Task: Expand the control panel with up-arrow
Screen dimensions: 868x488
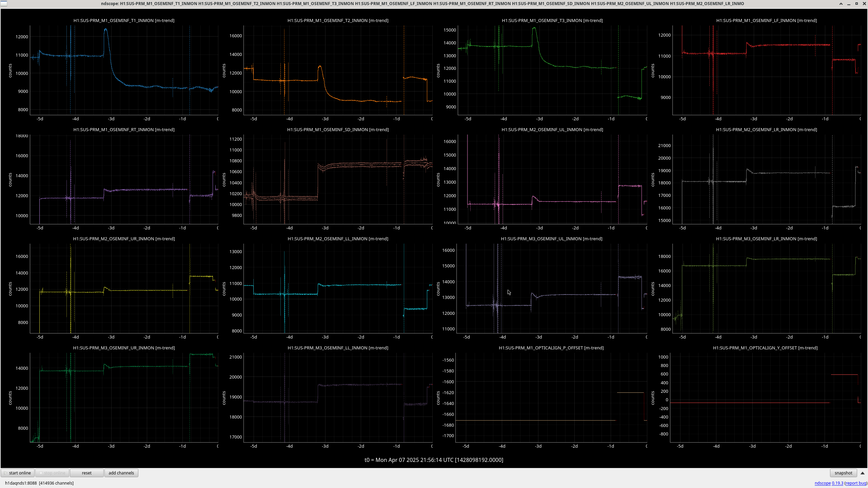Action: tap(863, 473)
